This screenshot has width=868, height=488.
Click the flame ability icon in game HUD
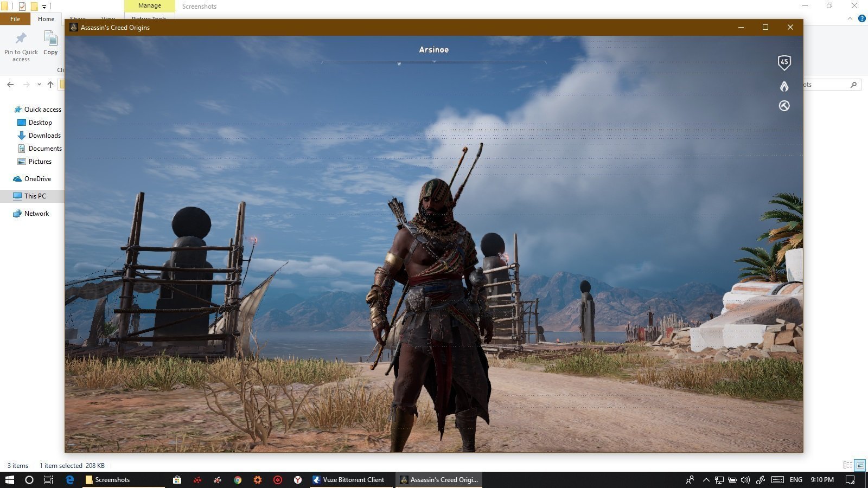click(784, 86)
